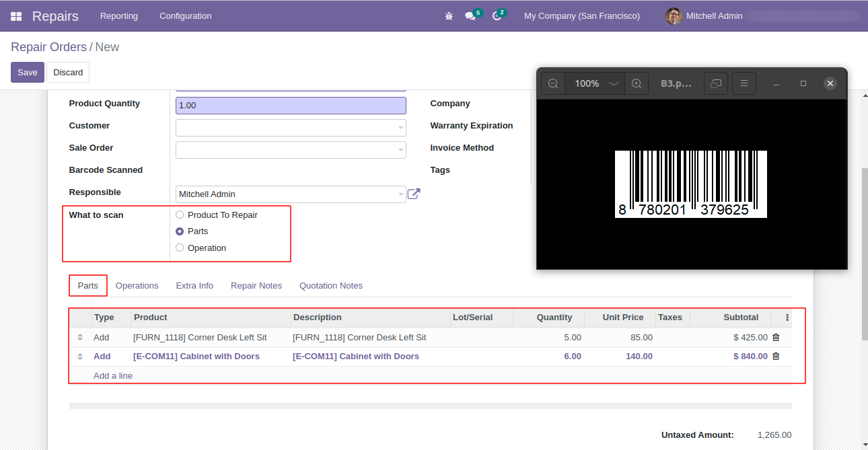Click the barcode image in the viewer
868x450 pixels.
point(691,184)
